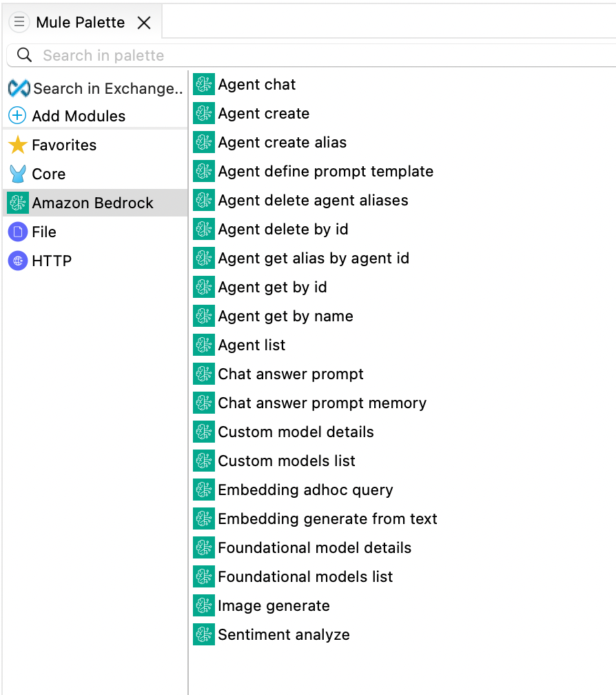Click the File module icon
616x695 pixels.
(x=18, y=232)
